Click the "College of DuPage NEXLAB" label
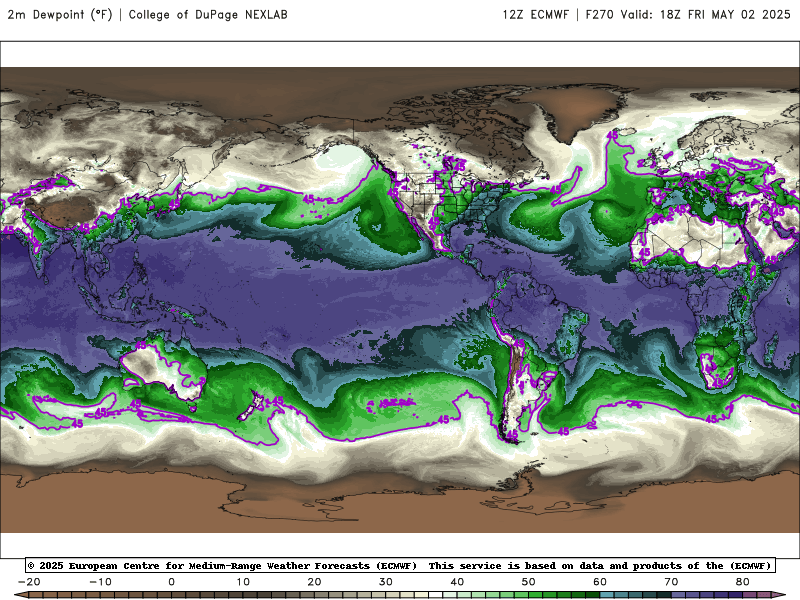 pyautogui.click(x=208, y=15)
